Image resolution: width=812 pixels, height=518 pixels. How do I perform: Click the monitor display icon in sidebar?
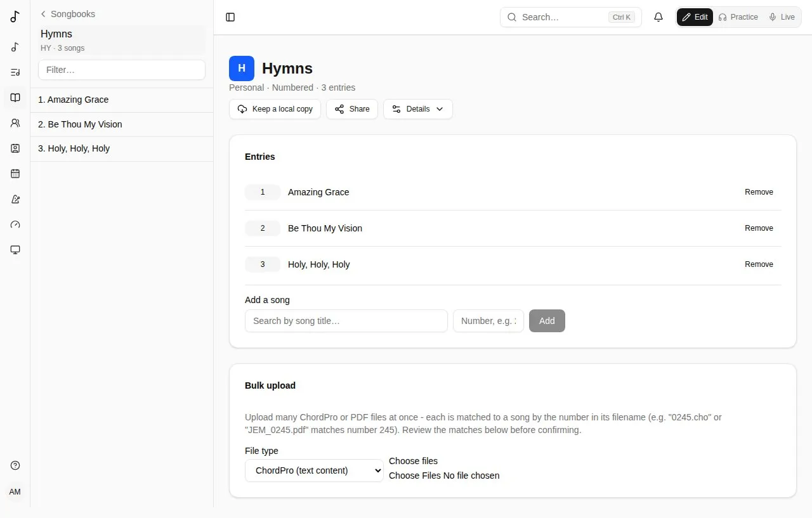[15, 250]
